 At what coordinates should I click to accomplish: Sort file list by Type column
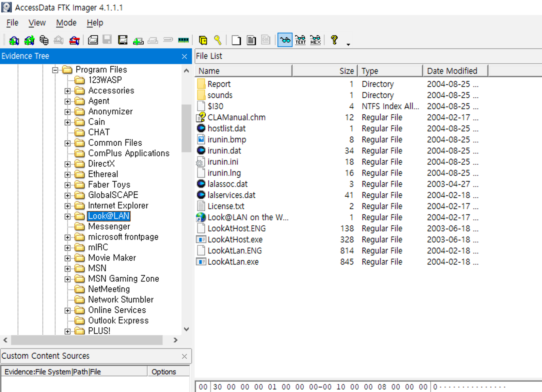coord(390,71)
